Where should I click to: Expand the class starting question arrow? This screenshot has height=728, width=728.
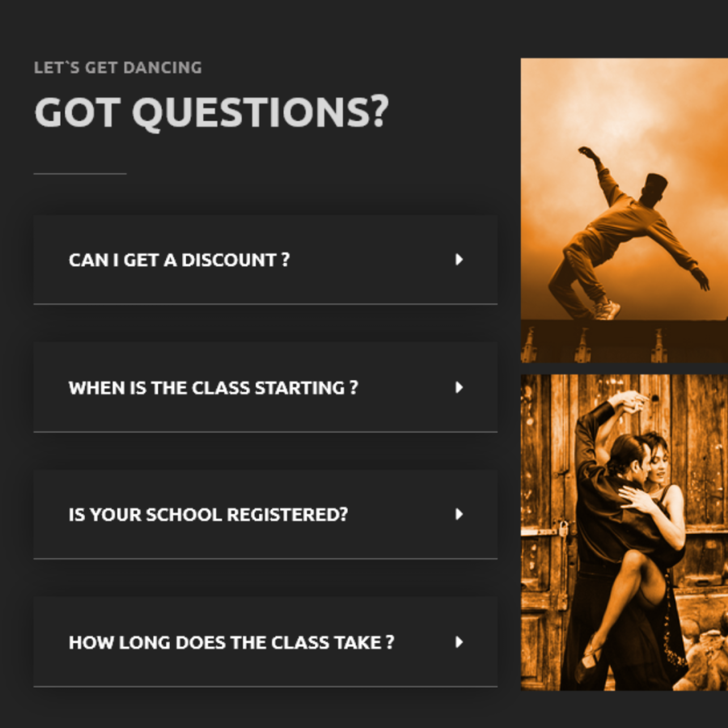pyautogui.click(x=459, y=387)
